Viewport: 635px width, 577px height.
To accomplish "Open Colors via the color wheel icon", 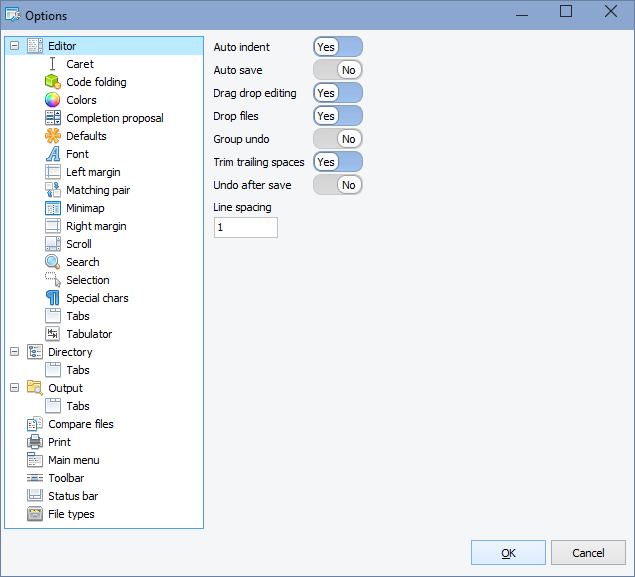I will coord(53,100).
